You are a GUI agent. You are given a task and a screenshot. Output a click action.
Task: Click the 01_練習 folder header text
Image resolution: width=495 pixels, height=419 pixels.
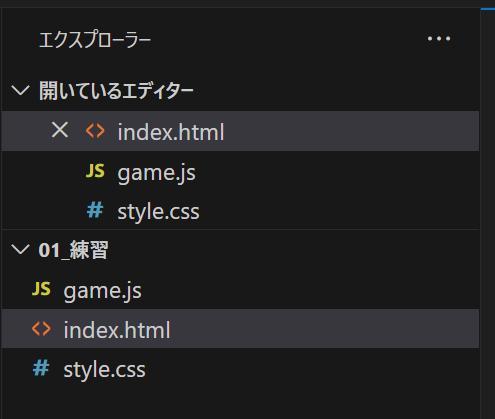click(73, 250)
